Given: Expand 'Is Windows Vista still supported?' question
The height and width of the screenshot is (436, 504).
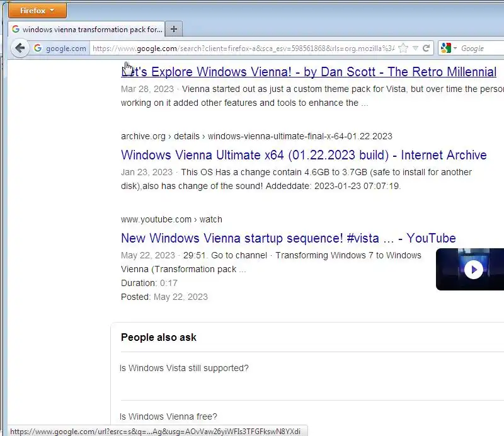Looking at the screenshot, I should coord(184,368).
